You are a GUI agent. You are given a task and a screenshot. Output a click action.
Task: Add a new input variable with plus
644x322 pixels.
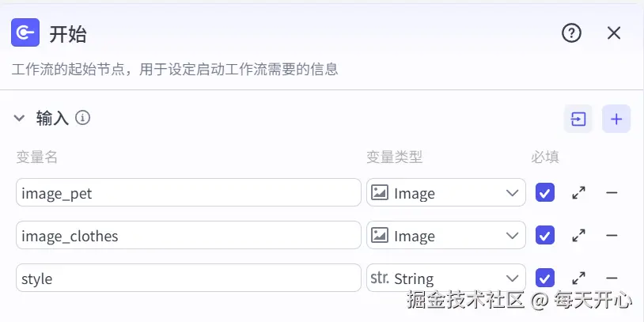[x=616, y=119]
